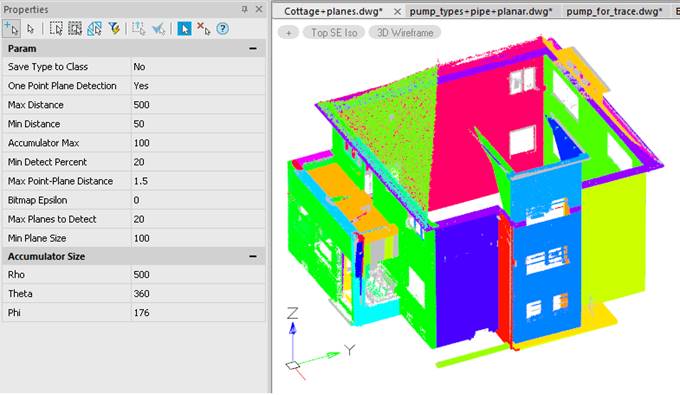Edit Save Type to Class value No
This screenshot has height=395, width=680.
pos(198,67)
